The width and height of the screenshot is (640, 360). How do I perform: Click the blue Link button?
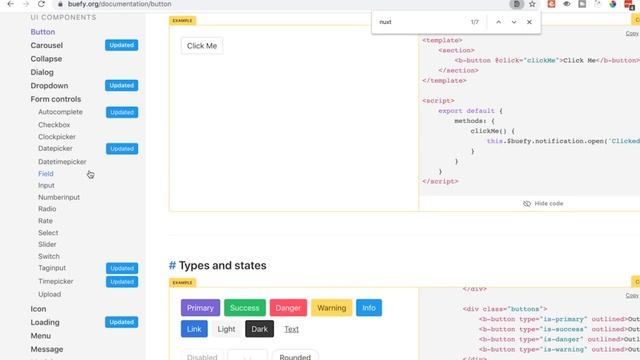tap(194, 329)
